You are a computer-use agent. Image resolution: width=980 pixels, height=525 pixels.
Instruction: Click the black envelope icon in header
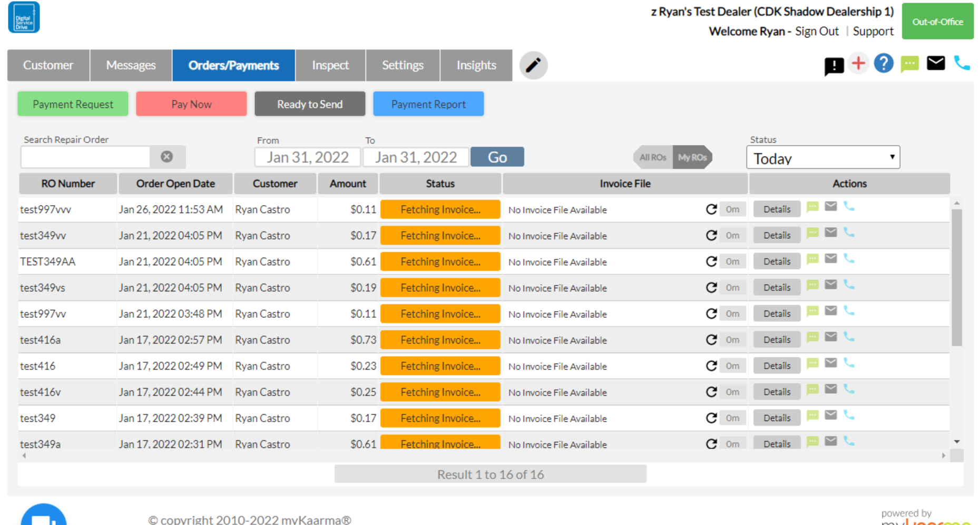[x=936, y=63]
